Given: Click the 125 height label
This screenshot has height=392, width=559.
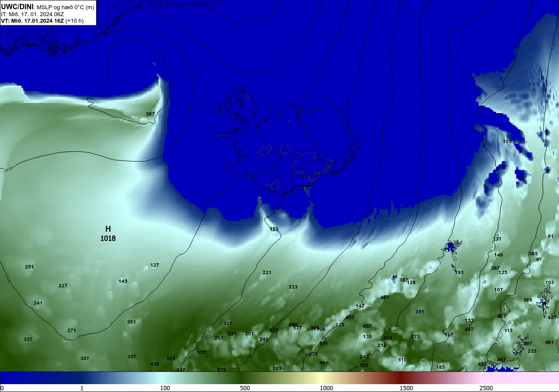Looking at the screenshot, I should (503, 272).
